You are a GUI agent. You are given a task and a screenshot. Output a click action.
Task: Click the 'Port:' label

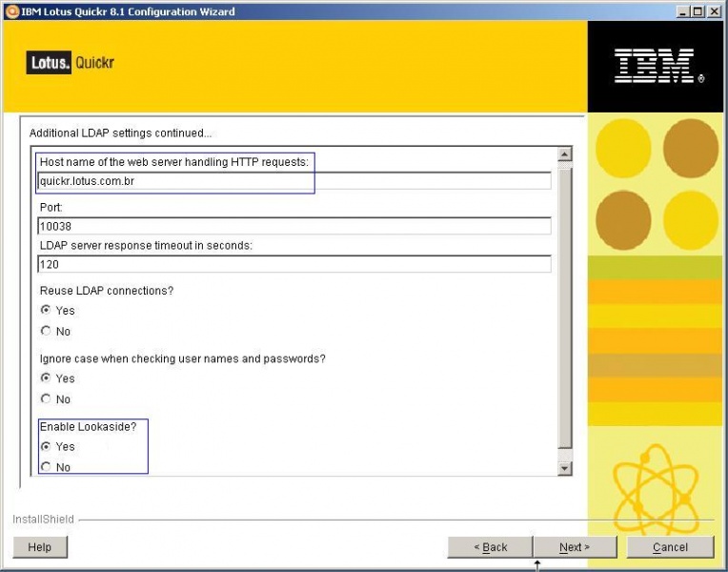coord(51,207)
